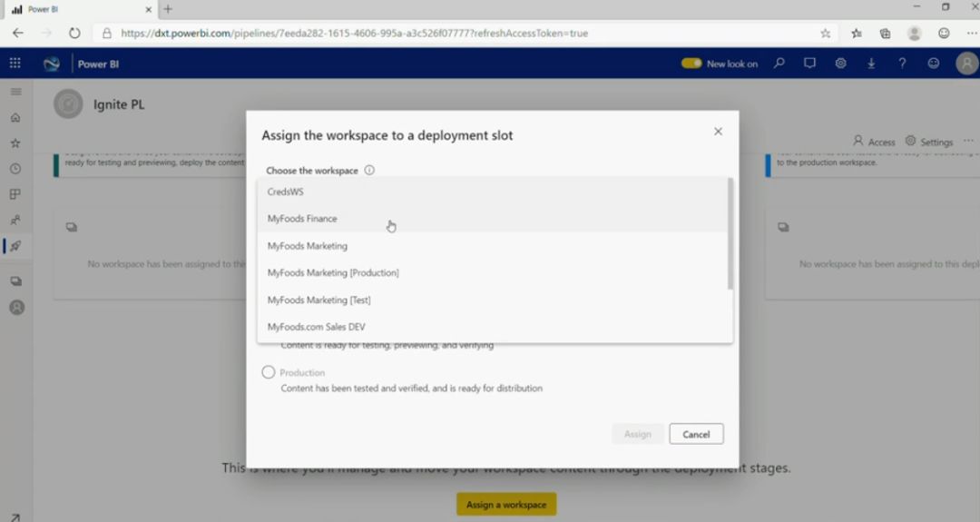The image size is (980, 522).
Task: Open the pipeline more options ellipsis
Action: [x=968, y=141]
